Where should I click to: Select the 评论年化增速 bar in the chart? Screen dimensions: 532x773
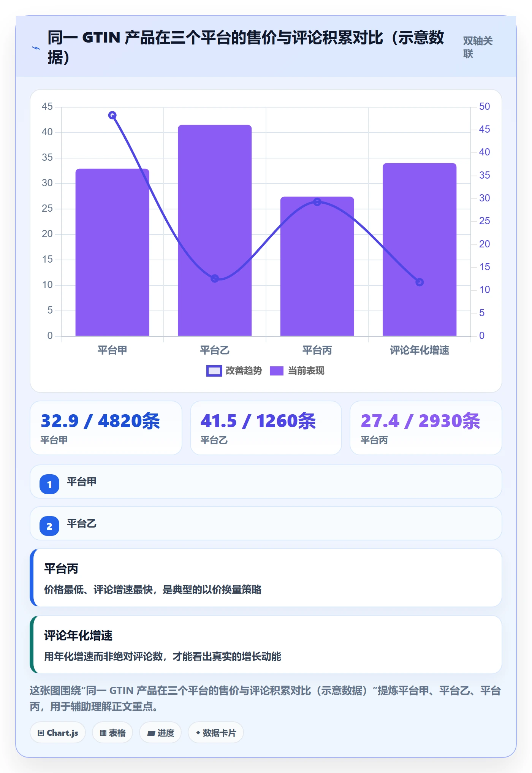pos(420,250)
